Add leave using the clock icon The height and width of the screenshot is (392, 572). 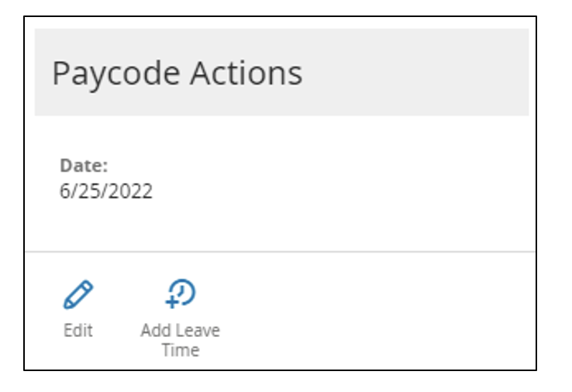tap(181, 294)
